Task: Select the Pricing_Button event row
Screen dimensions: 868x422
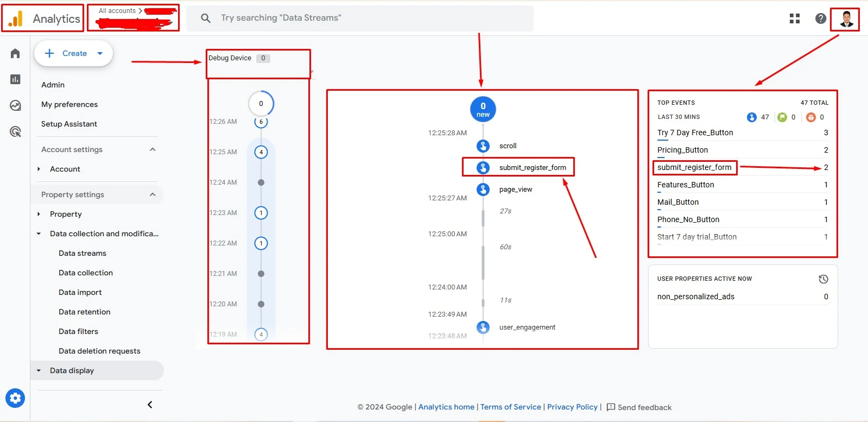Action: (743, 150)
